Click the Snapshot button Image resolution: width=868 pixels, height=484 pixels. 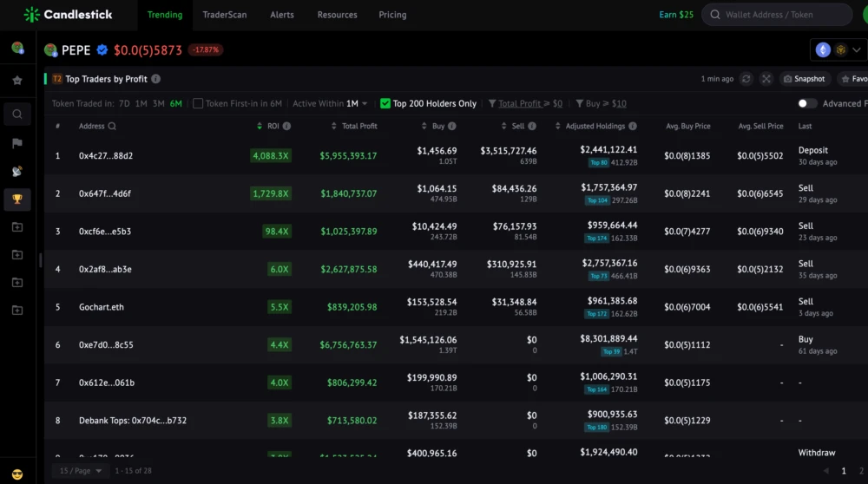click(x=804, y=79)
